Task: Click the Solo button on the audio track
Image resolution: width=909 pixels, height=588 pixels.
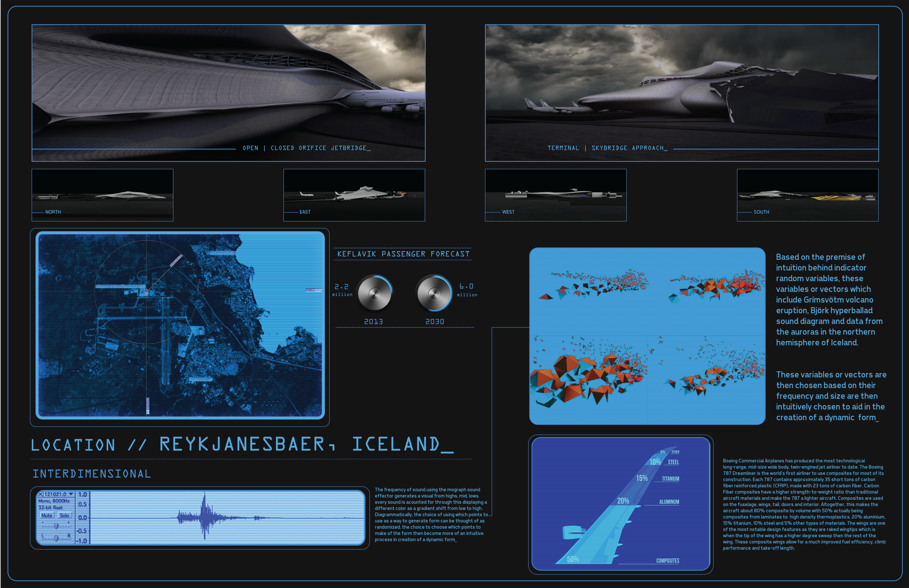Action: pos(65,515)
